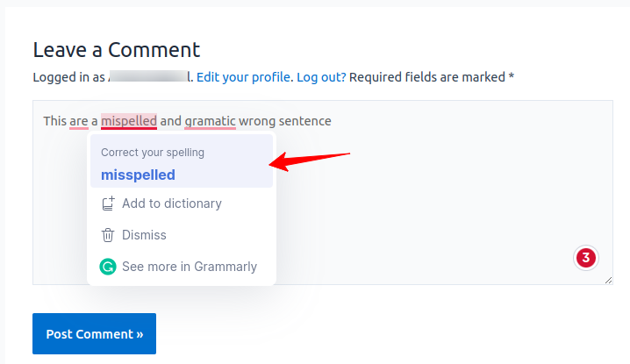Click the highlighted word 'mispelled'
Viewport: 630px width, 364px height.
pos(129,121)
